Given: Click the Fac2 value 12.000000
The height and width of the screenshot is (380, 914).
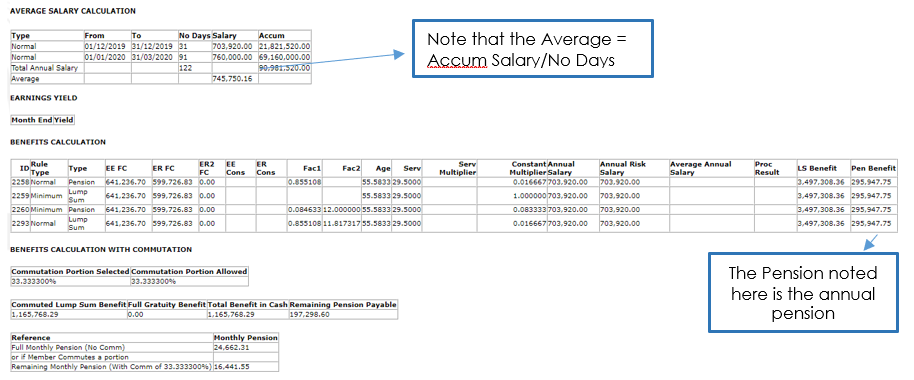Looking at the screenshot, I should point(341,210).
